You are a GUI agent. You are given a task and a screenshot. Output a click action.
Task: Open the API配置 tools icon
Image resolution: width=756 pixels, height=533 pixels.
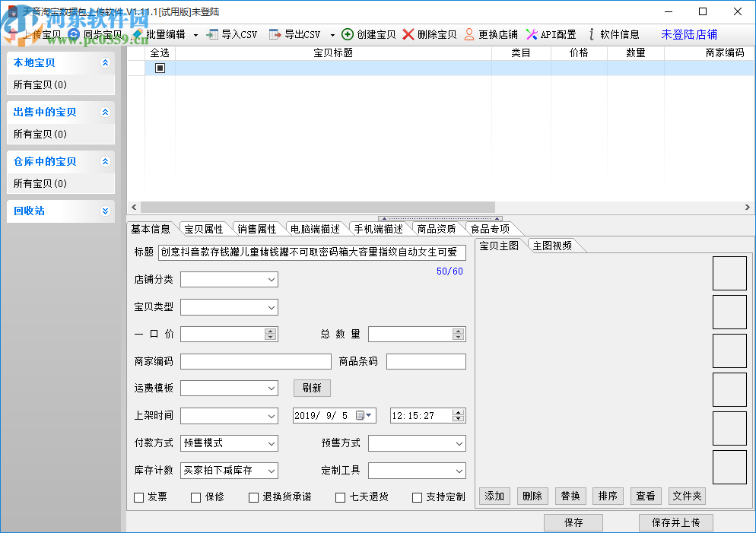(532, 34)
